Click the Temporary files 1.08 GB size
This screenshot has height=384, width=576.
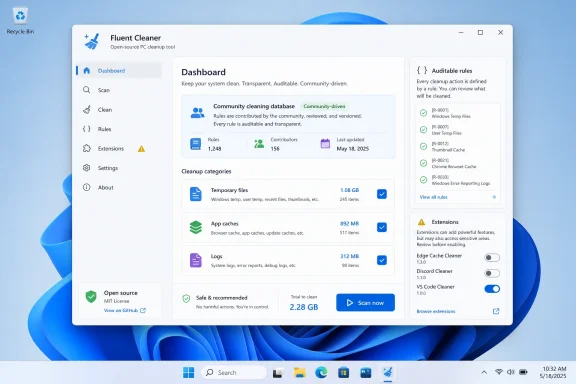point(349,190)
